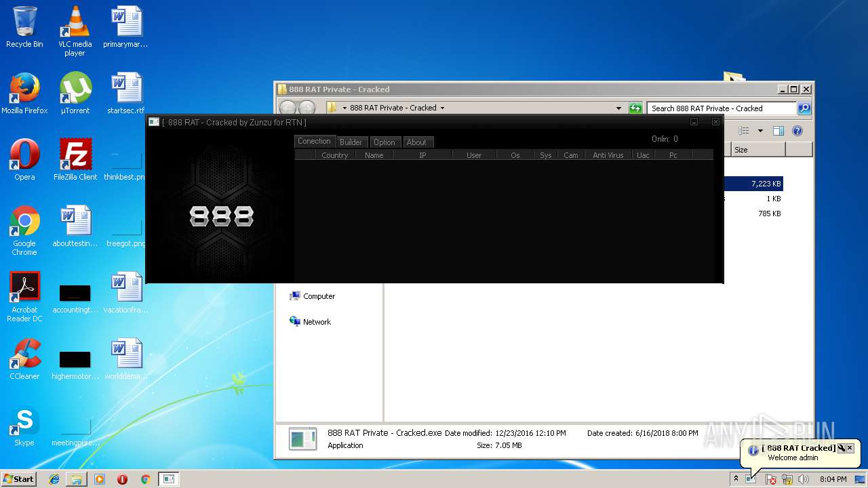Launch Internet Explorer from the taskbar

click(54, 479)
